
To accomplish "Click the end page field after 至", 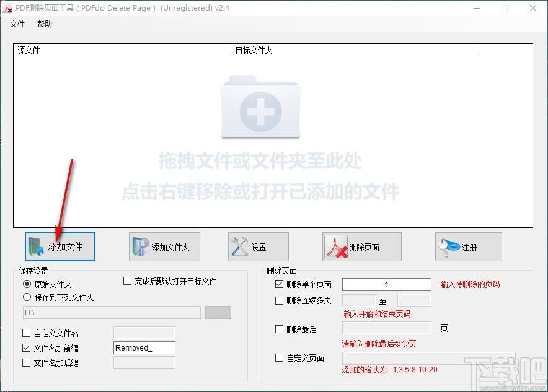I will click(414, 300).
